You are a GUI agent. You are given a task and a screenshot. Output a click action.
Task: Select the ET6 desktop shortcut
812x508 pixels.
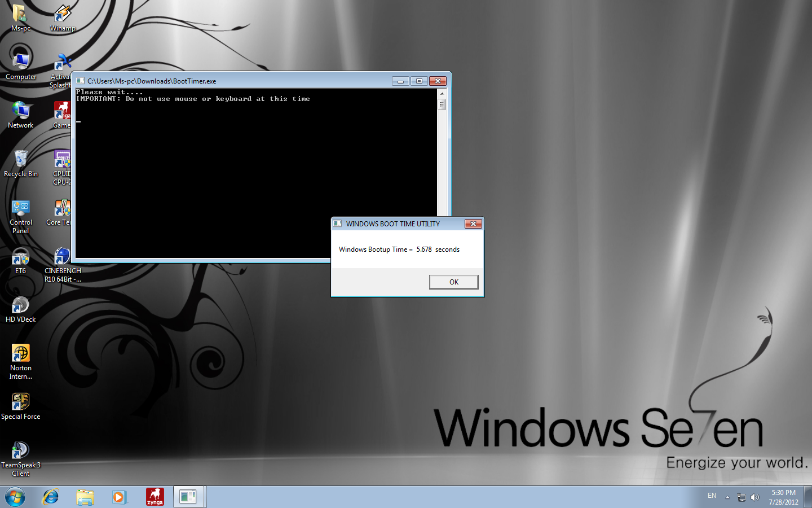tap(21, 261)
